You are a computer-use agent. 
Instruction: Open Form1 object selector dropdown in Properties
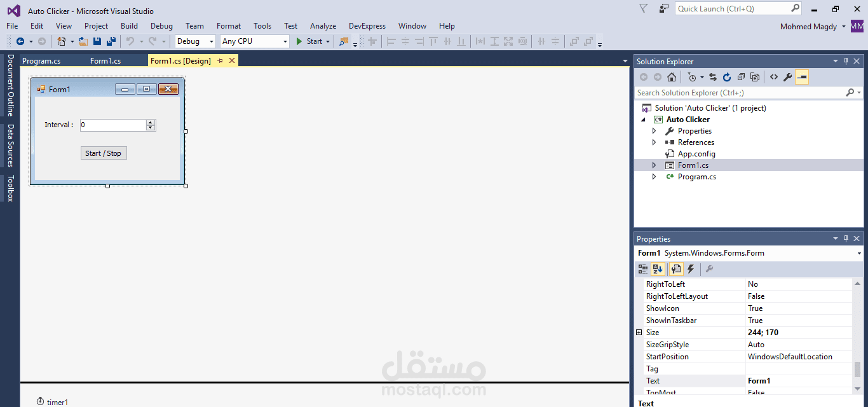(x=859, y=253)
